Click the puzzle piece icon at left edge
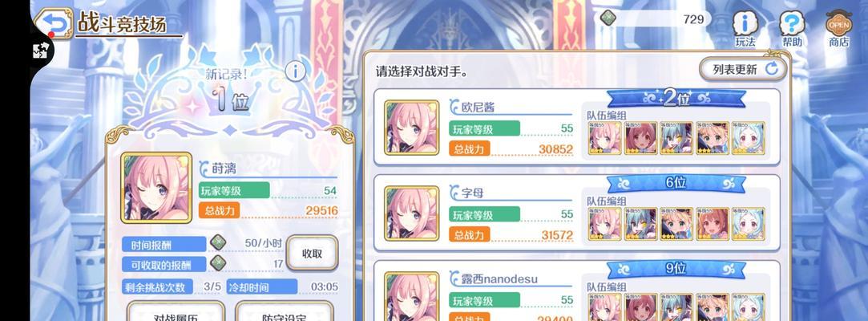 [x=40, y=51]
